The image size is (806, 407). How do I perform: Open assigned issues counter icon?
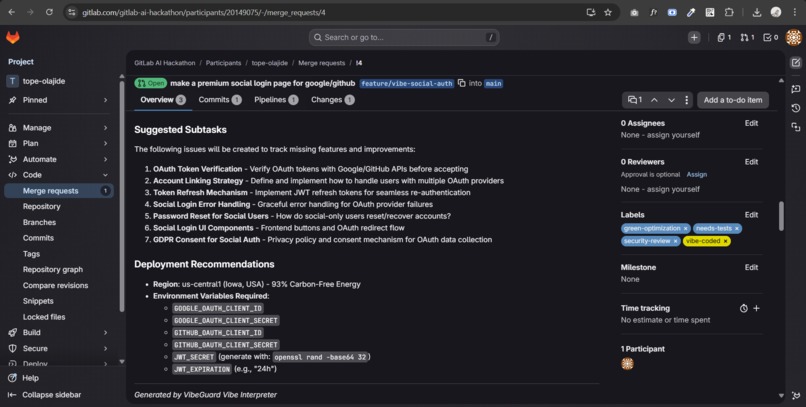tap(724, 38)
